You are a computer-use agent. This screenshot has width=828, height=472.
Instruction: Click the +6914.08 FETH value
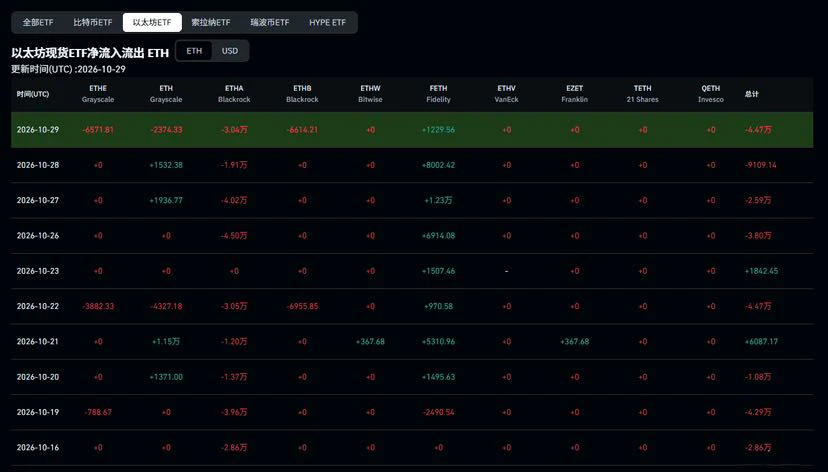tap(438, 236)
